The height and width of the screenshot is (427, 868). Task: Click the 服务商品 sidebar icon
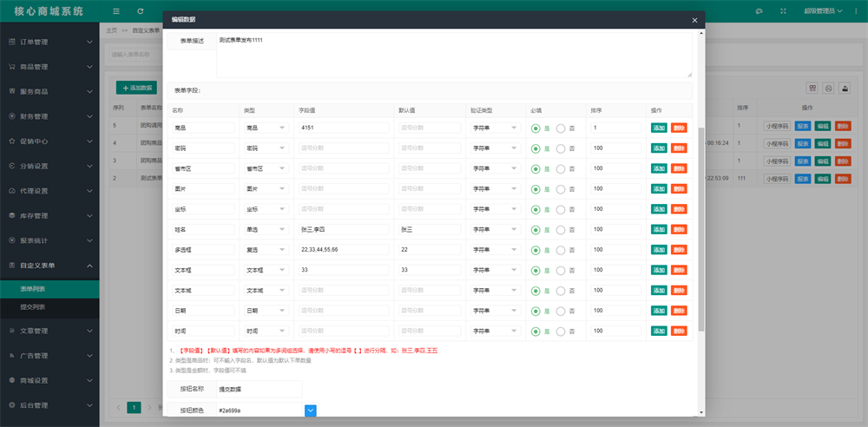coord(11,91)
